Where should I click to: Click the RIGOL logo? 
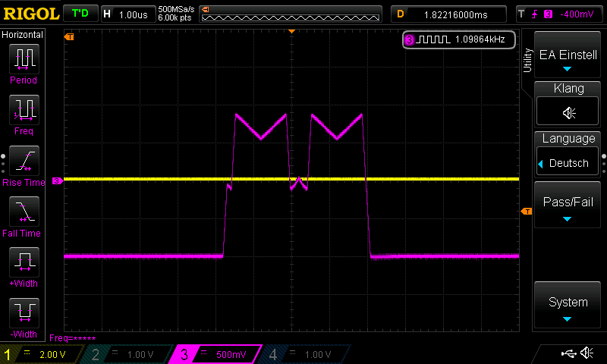tap(31, 14)
